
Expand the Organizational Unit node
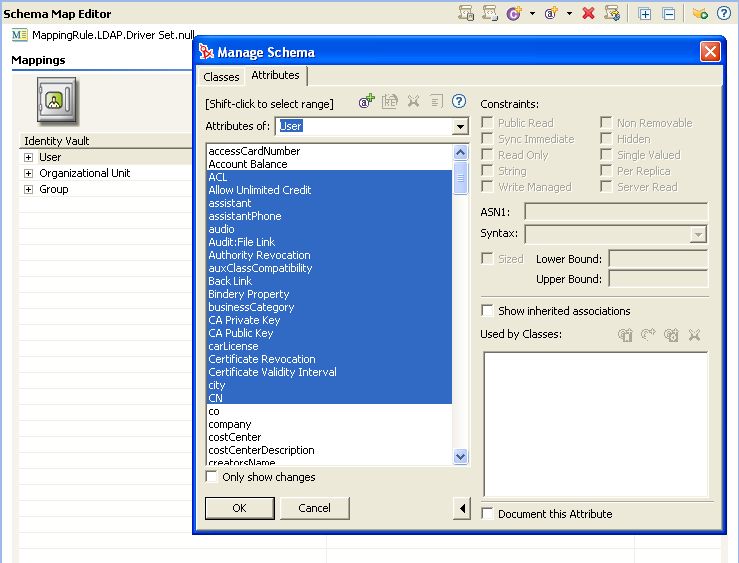[x=29, y=173]
